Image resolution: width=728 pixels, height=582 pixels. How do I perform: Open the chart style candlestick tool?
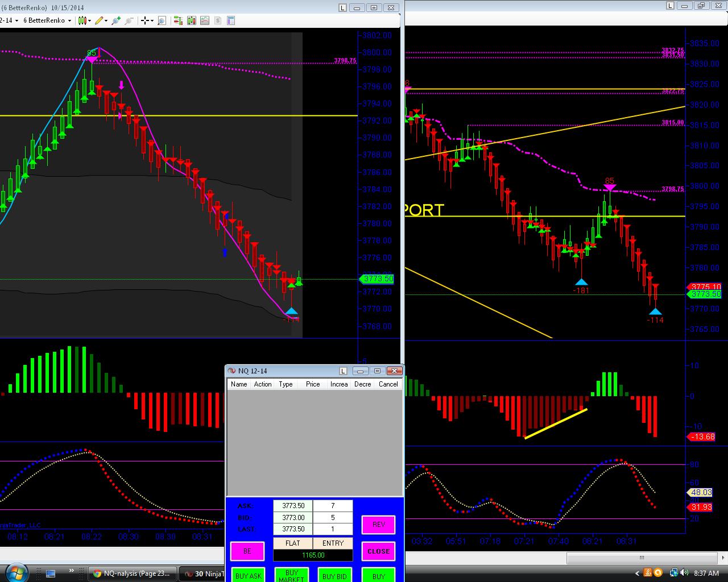(x=82, y=20)
